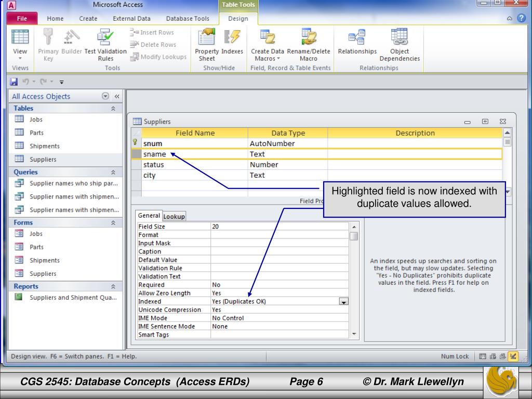Viewport: 532px width, 399px height.
Task: Open the View button in ribbon
Action: tap(20, 44)
